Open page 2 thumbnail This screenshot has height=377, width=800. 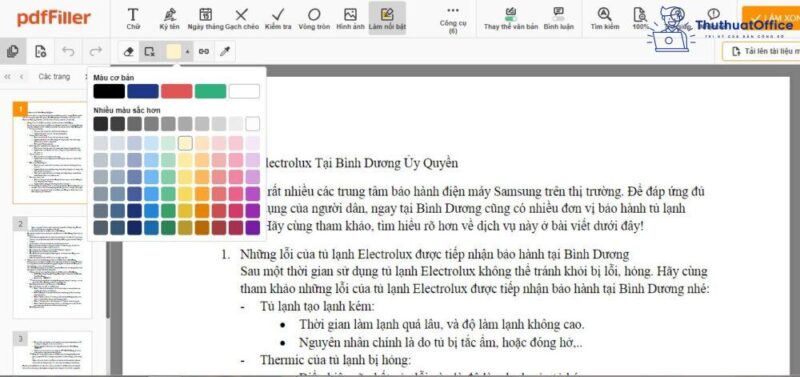tap(52, 267)
